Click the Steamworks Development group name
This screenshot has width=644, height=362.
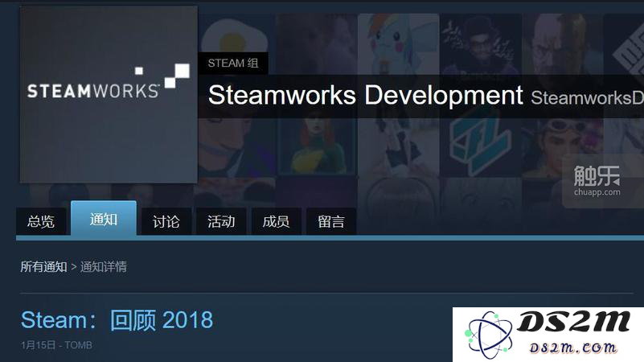tap(366, 96)
